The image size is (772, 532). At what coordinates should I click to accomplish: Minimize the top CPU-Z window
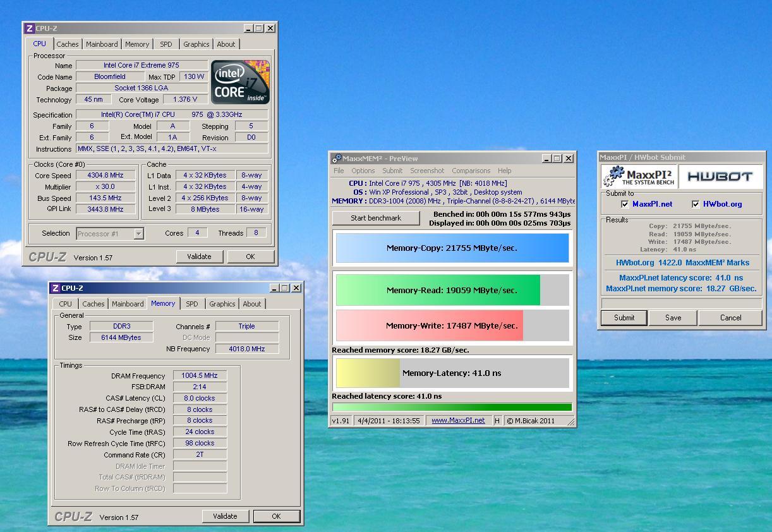click(248, 28)
